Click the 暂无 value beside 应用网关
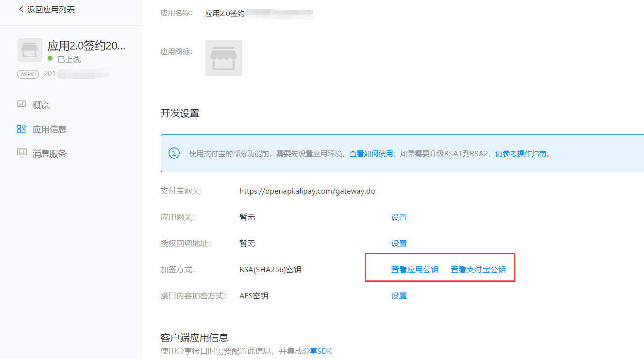The image size is (644, 359). (x=247, y=217)
